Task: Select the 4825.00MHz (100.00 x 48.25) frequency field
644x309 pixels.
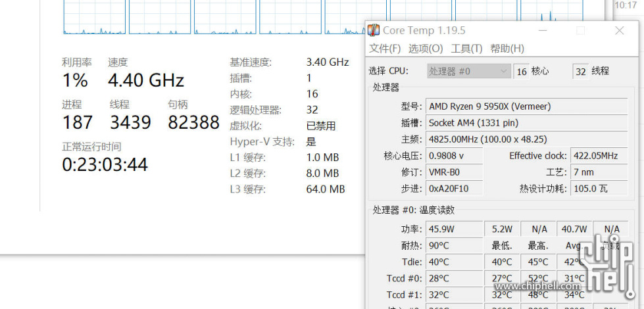Action: [x=526, y=139]
